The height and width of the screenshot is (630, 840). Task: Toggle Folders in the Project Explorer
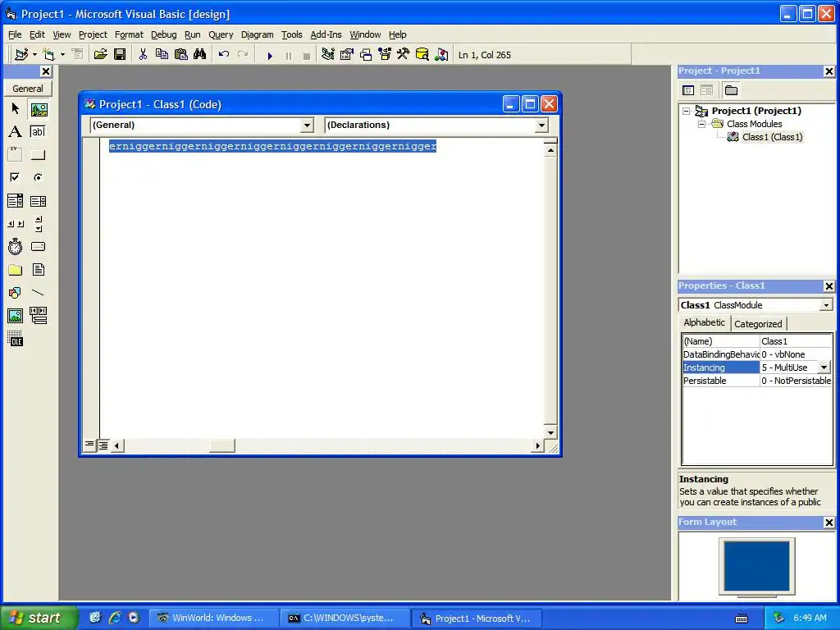pyautogui.click(x=731, y=90)
